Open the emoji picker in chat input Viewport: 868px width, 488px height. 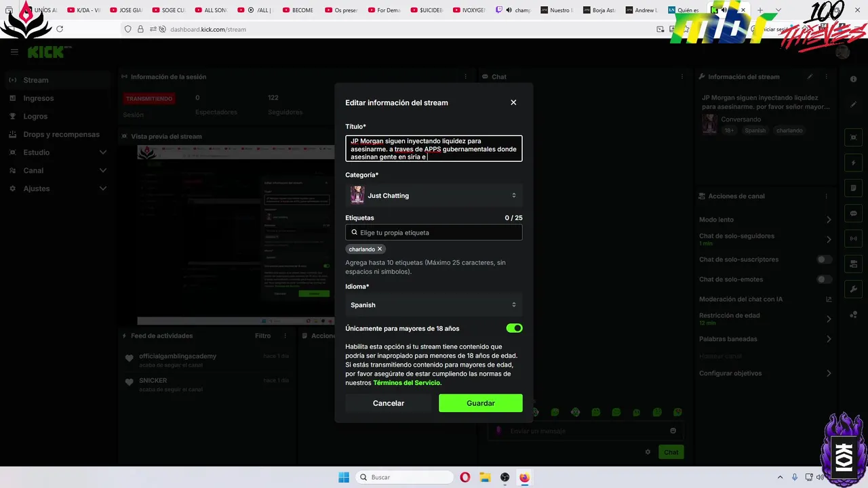click(x=673, y=430)
